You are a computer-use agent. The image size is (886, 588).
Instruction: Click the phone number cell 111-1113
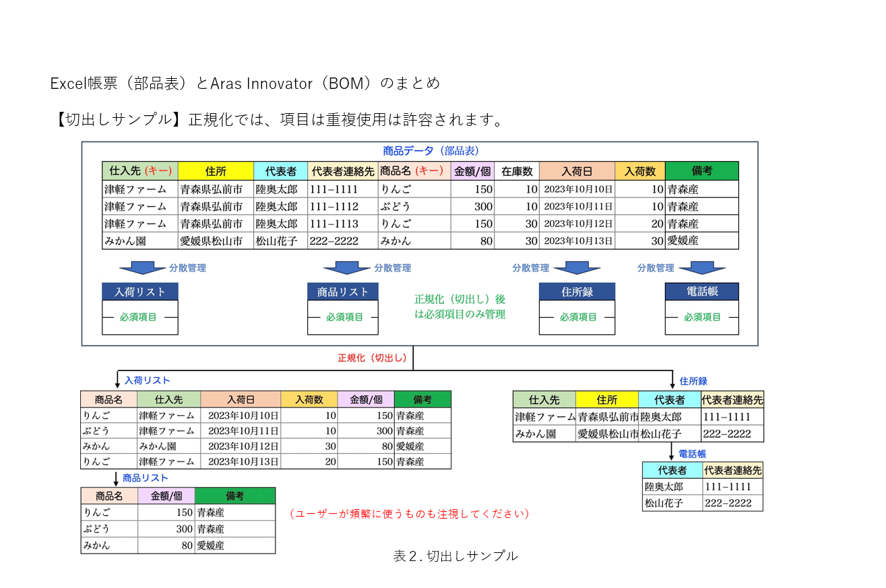342,224
